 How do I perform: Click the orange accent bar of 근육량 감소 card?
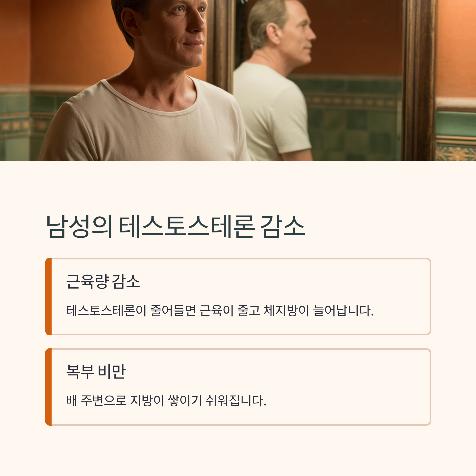49,296
